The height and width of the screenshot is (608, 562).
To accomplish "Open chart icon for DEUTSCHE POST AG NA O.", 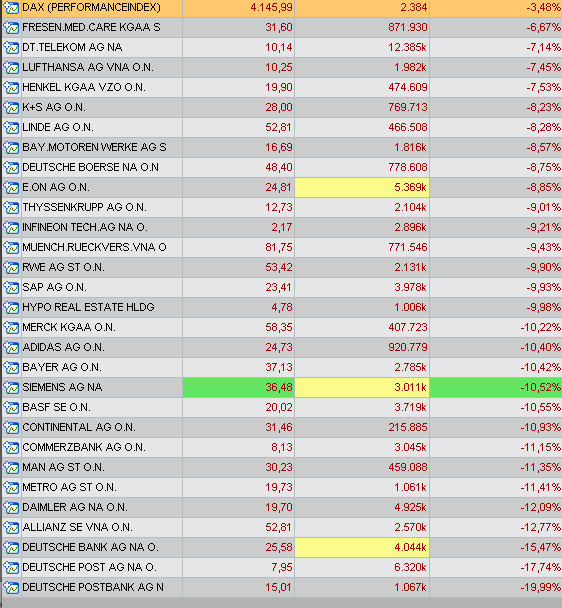I will pyautogui.click(x=12, y=568).
